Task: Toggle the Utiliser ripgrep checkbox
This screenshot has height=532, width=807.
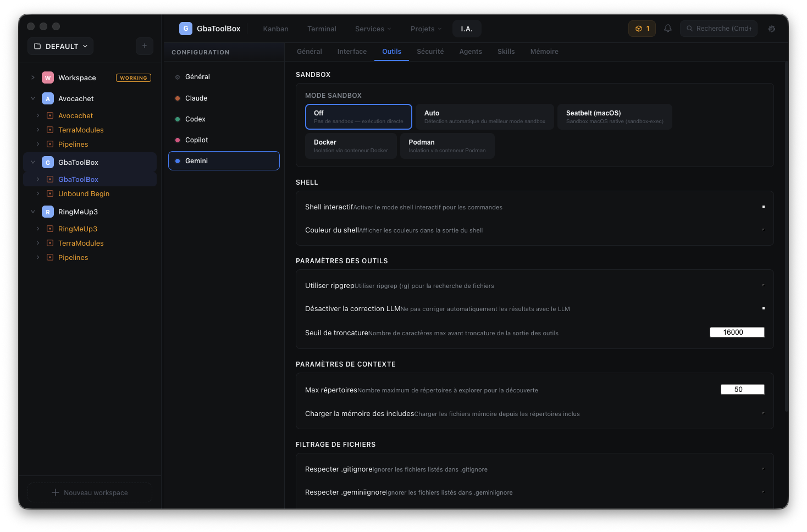Action: (x=764, y=285)
